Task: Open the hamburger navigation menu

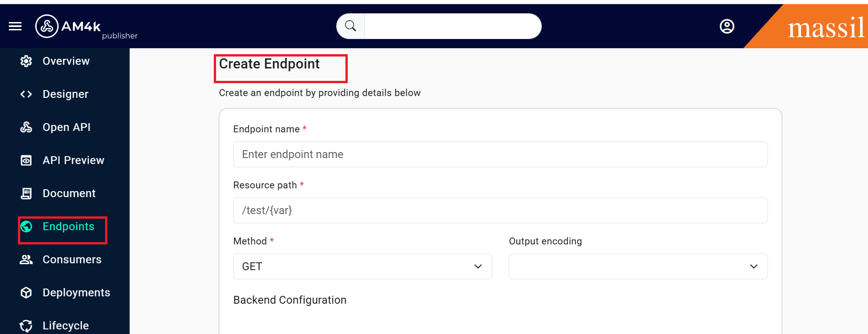Action: pyautogui.click(x=15, y=26)
